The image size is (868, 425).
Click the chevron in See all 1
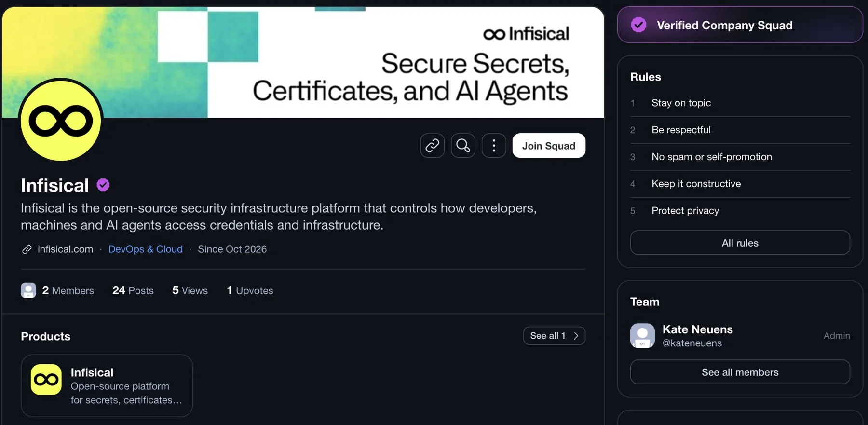pos(576,336)
